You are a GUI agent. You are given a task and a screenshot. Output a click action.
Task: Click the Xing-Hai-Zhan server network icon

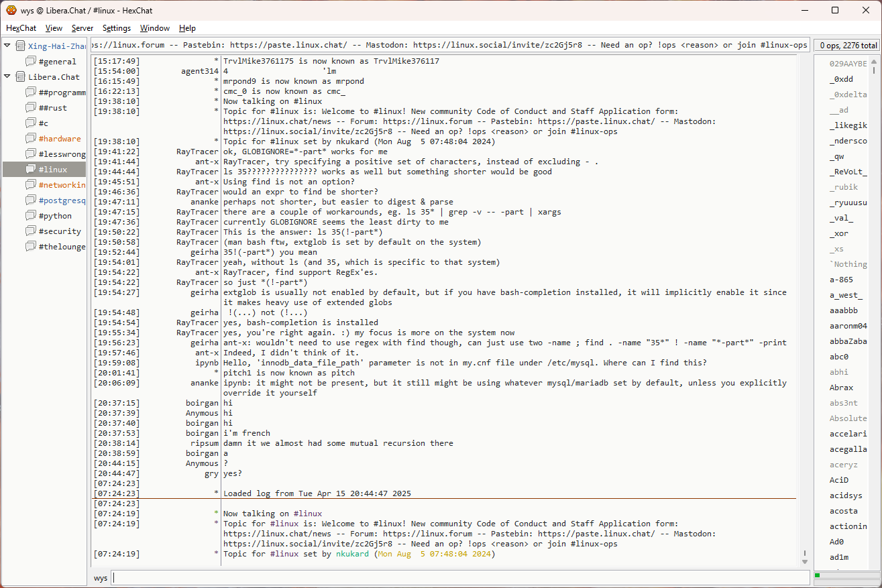click(x=20, y=46)
